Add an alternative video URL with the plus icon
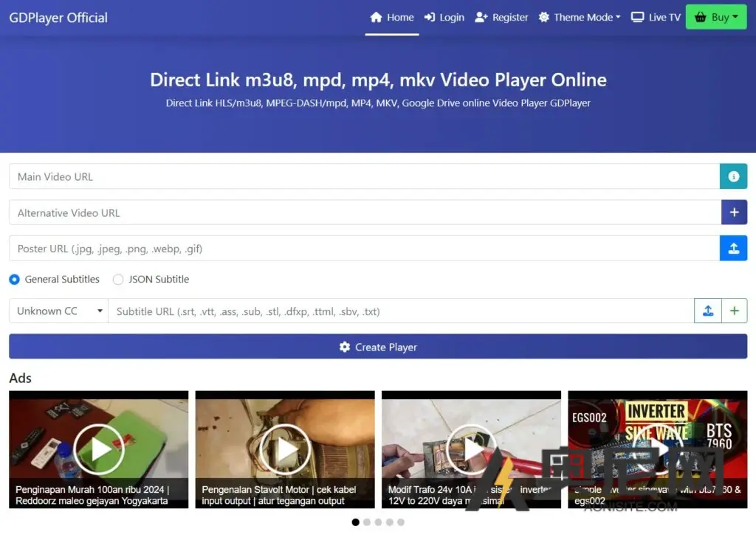The image size is (756, 543). pos(734,212)
